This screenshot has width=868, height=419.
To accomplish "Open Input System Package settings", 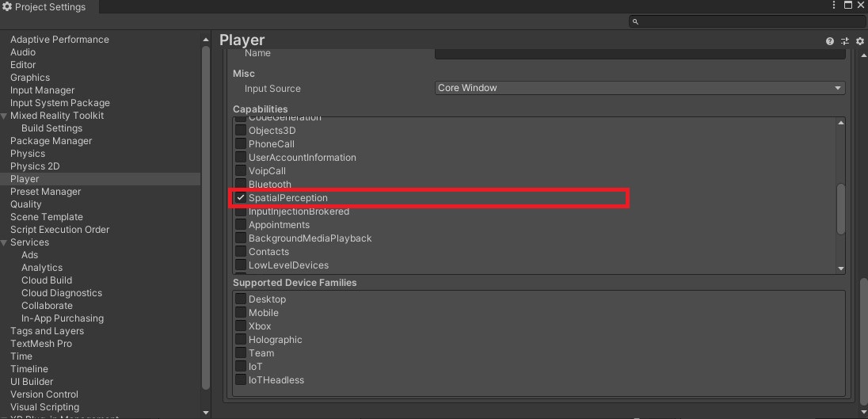I will point(59,103).
